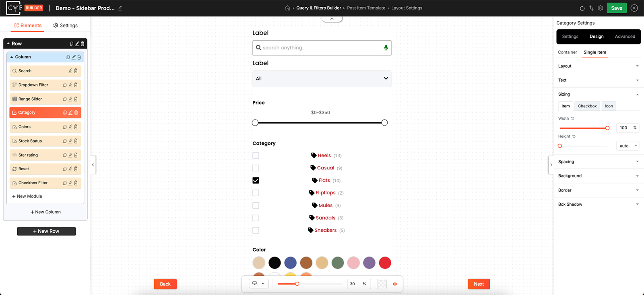This screenshot has height=295, width=644.
Task: Delete the Row using its trash icon
Action: point(83,43)
